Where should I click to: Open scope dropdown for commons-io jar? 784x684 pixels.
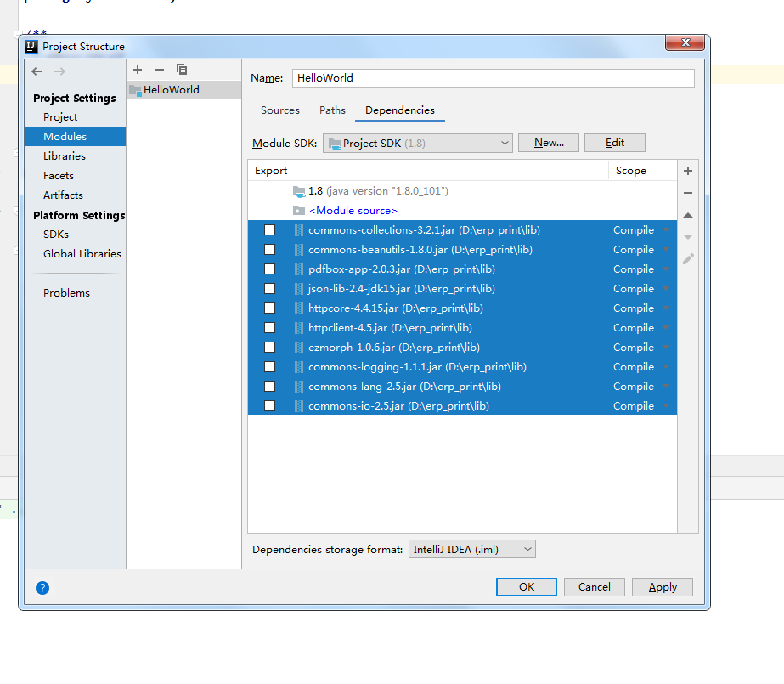tap(666, 405)
